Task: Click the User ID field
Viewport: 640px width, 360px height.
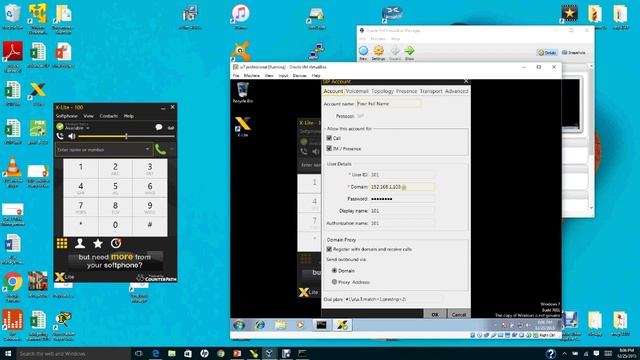Action: pyautogui.click(x=402, y=174)
